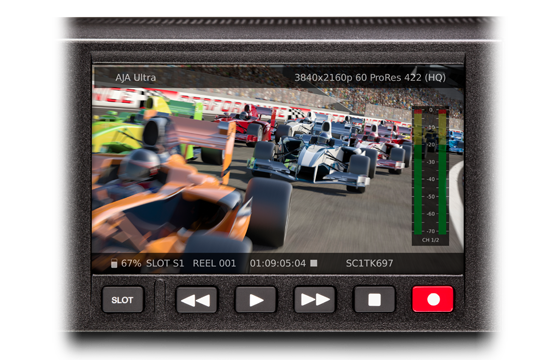Image resolution: width=545 pixels, height=360 pixels.
Task: Click the right channel audio level meter
Action: (442, 172)
